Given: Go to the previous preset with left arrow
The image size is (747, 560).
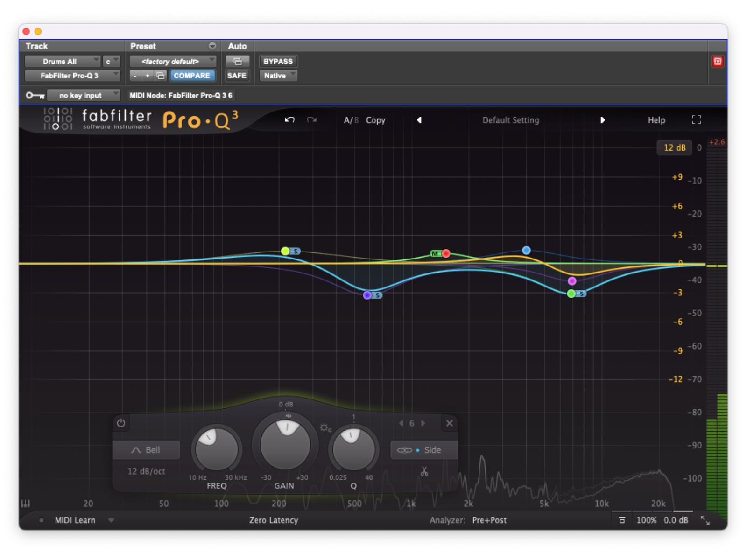Looking at the screenshot, I should (x=419, y=120).
